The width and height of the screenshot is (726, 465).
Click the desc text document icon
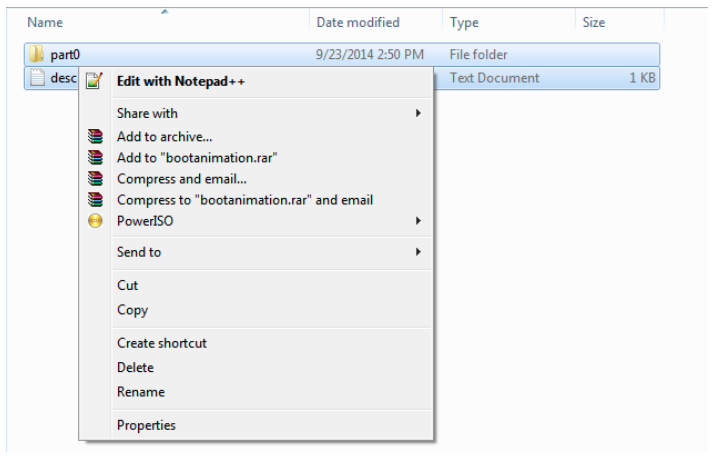(38, 77)
